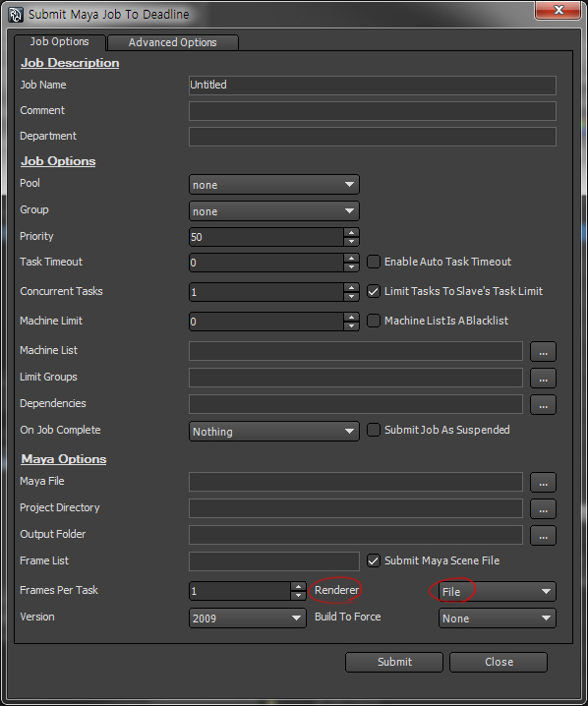Tick Machine List Is A Blacklist
This screenshot has width=588, height=706.
(374, 321)
